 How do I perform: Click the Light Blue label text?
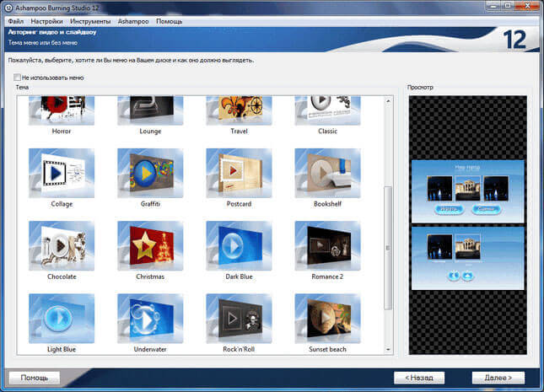click(x=62, y=349)
